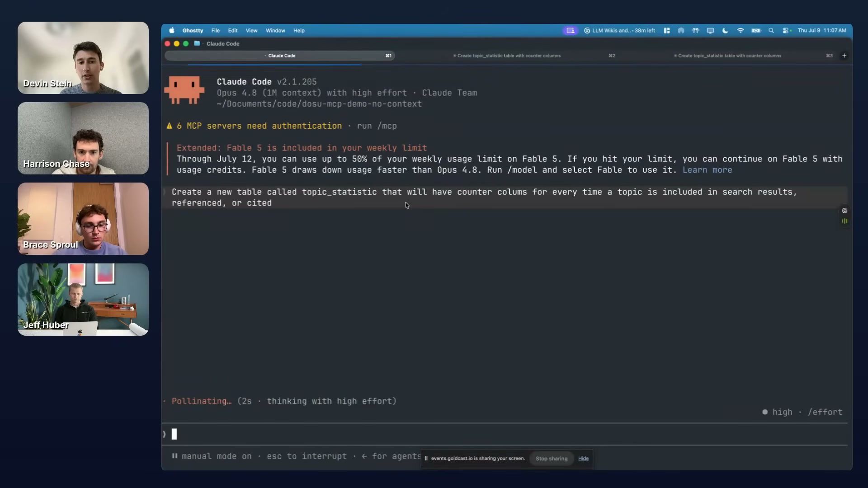868x488 pixels.
Task: Open the Apple logo menu
Action: pos(172,31)
